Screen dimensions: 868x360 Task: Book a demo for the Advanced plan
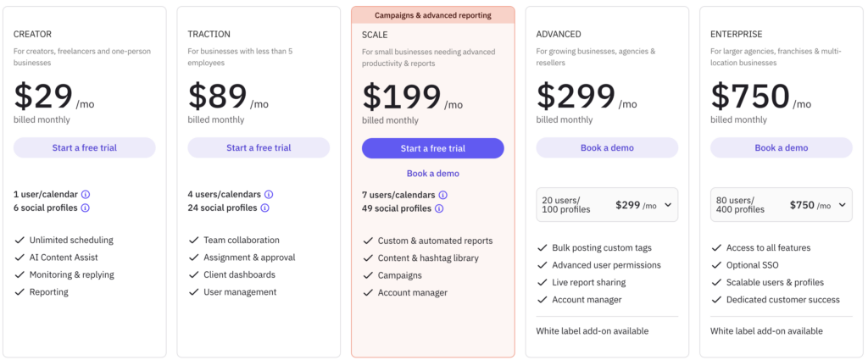pyautogui.click(x=607, y=147)
